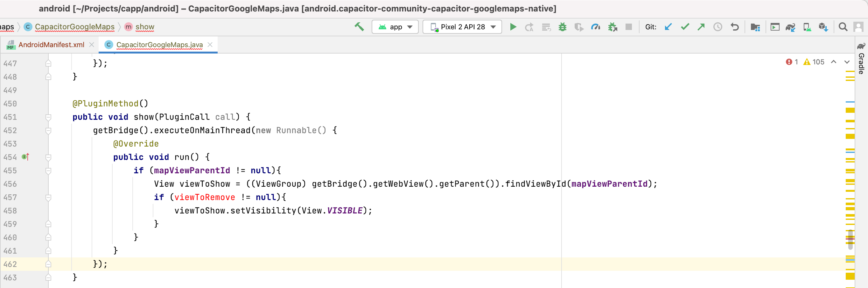Click the show breadcrumb link

point(145,27)
